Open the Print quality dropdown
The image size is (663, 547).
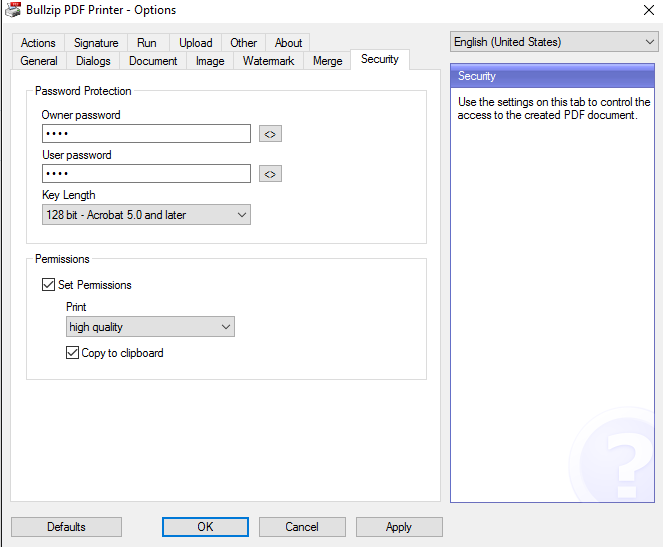[150, 327]
